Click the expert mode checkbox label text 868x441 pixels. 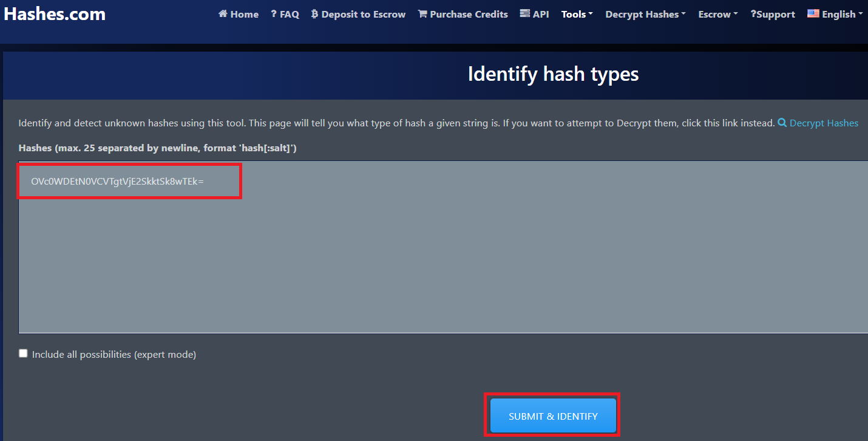(114, 355)
